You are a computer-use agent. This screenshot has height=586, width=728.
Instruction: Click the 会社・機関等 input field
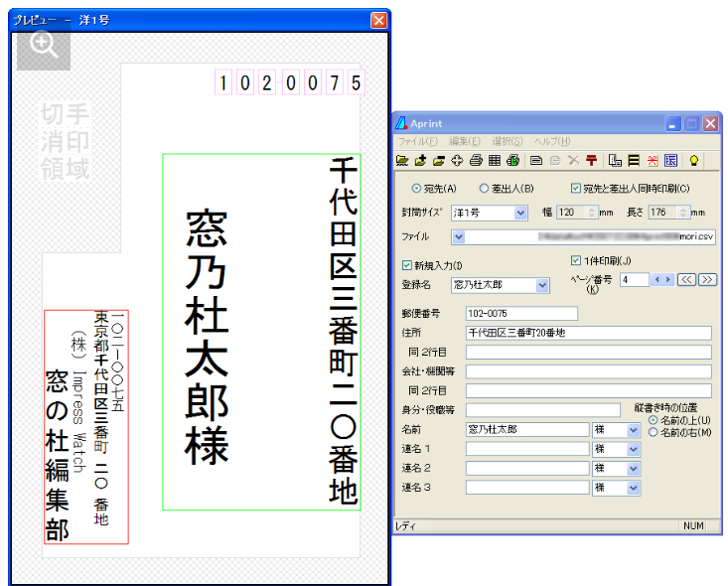[x=588, y=371]
